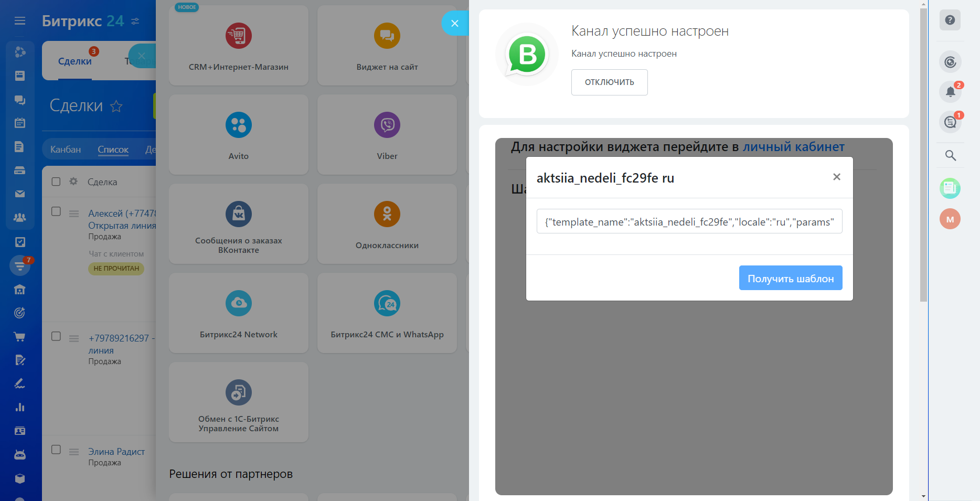The height and width of the screenshot is (501, 980).
Task: Select the Одноклассники channel icon
Action: [387, 215]
